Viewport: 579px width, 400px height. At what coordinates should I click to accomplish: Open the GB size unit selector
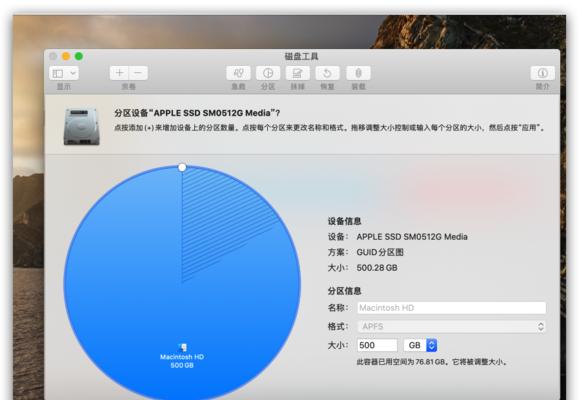(421, 345)
